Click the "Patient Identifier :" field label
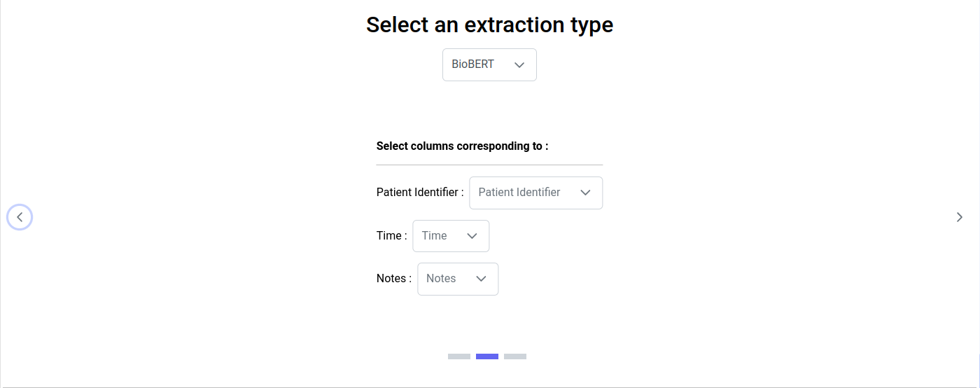The height and width of the screenshot is (388, 980). [419, 193]
